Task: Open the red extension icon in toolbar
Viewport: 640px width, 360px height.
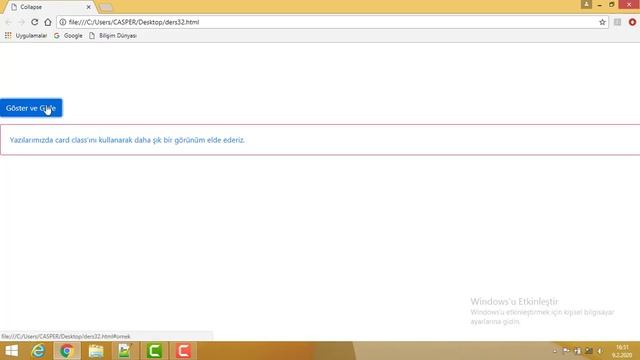Action: (x=632, y=22)
